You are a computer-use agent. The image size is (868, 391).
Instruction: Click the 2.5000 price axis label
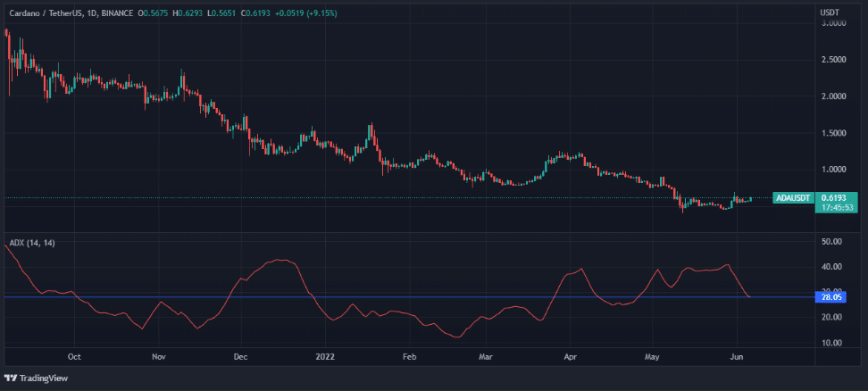834,60
